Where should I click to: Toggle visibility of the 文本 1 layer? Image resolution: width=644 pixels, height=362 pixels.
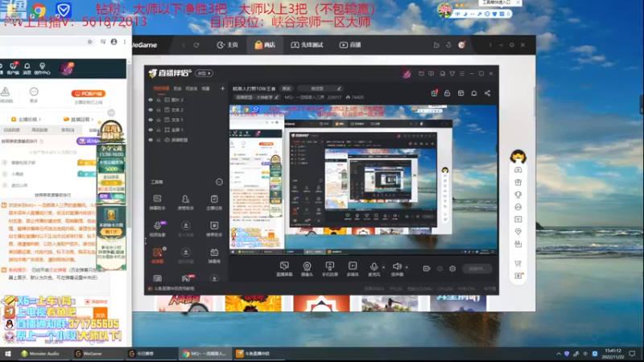pyautogui.click(x=151, y=120)
